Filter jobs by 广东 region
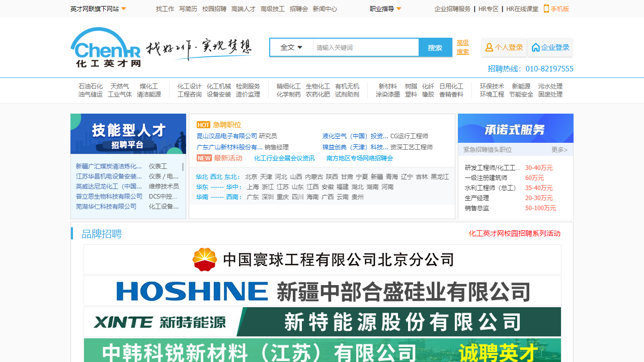This screenshot has height=362, width=644. (x=253, y=197)
